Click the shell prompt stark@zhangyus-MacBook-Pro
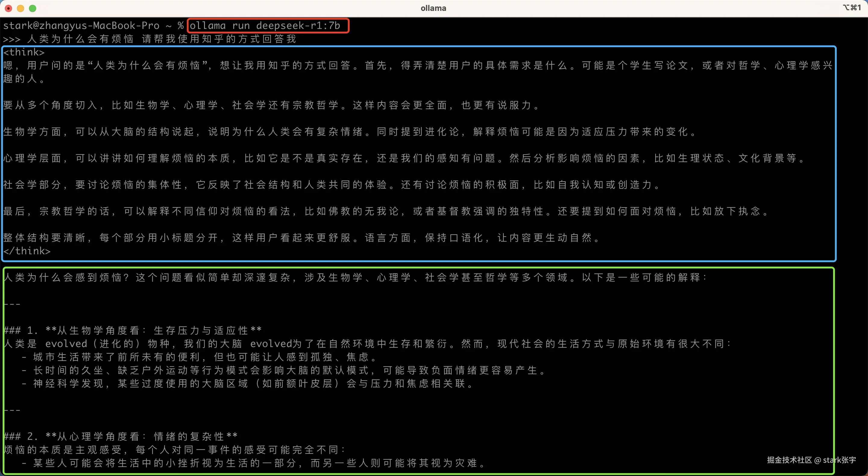Image resolution: width=868 pixels, height=476 pixels. click(x=81, y=26)
